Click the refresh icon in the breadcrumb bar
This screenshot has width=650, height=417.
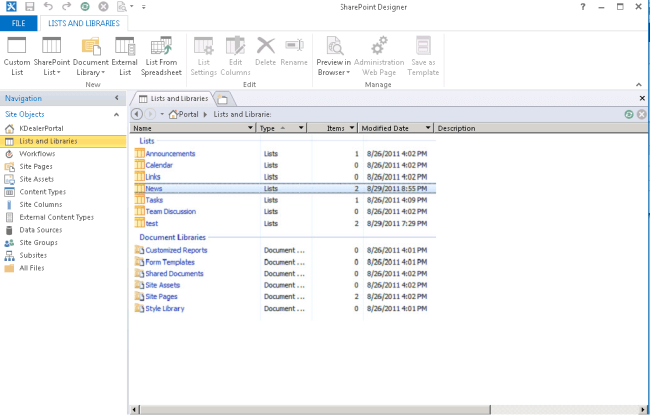click(627, 115)
